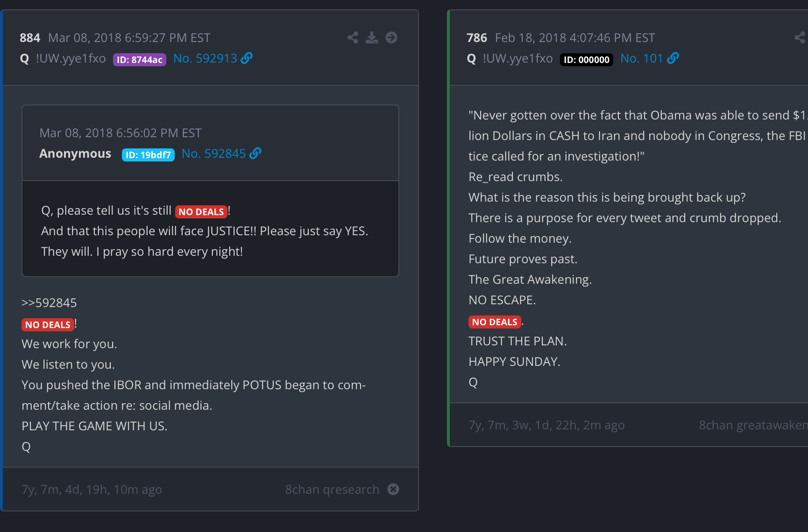
Task: Click chain-link icon beside No. 592913
Action: pos(247,58)
